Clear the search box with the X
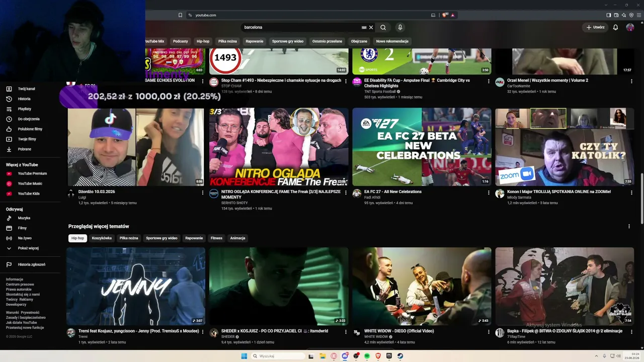The width and height of the screenshot is (644, 362). [371, 28]
